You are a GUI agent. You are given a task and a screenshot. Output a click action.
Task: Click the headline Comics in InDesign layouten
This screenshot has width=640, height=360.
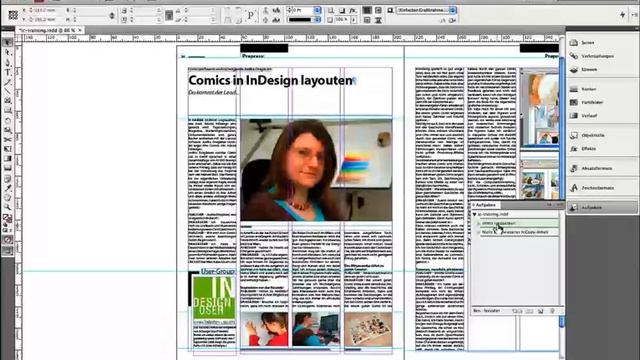click(270, 80)
